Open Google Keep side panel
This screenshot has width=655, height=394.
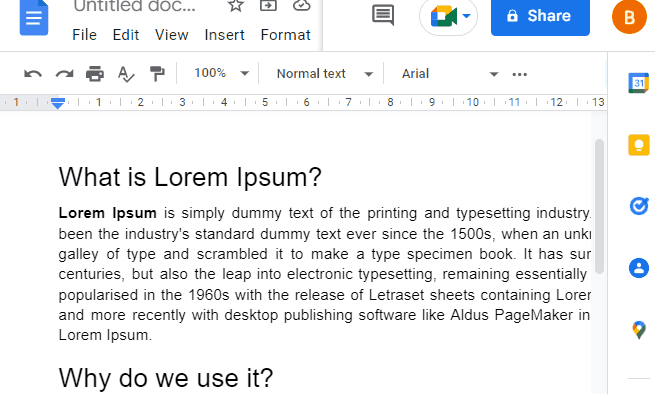click(x=639, y=145)
